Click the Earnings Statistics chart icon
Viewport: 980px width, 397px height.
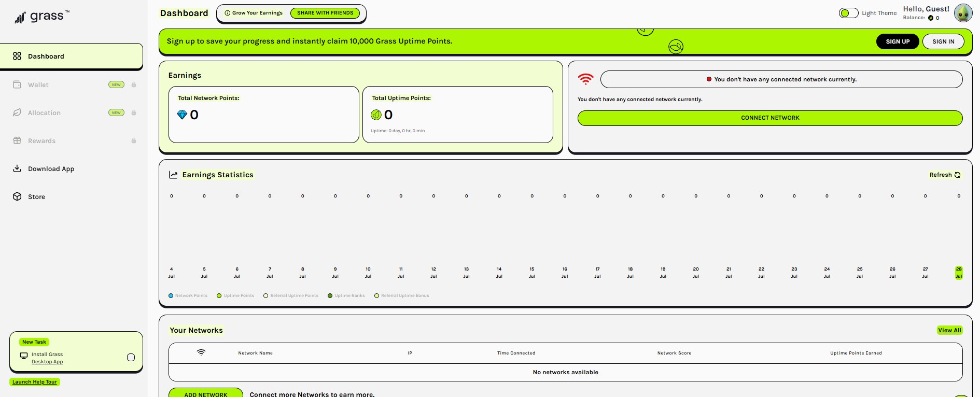173,175
